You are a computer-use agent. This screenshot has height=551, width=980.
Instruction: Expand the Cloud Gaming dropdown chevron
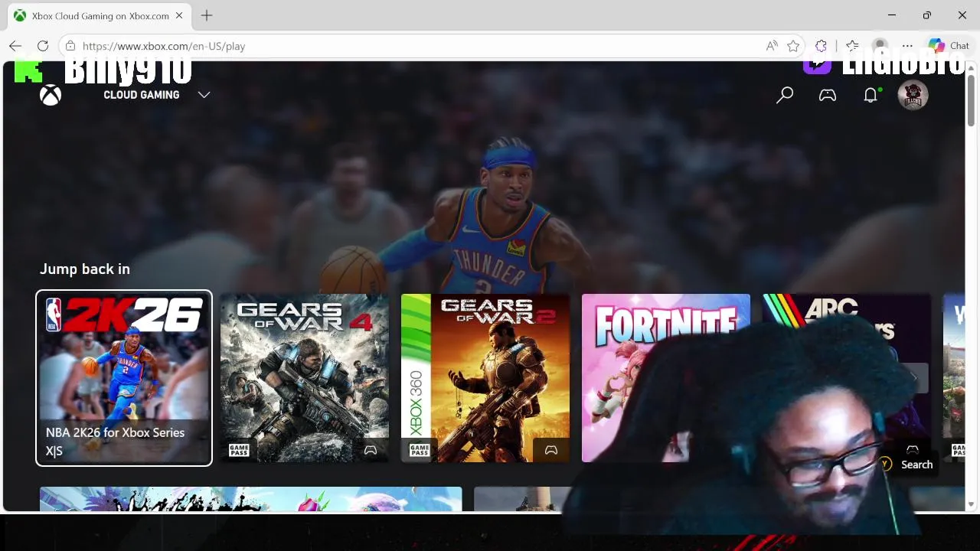[204, 95]
